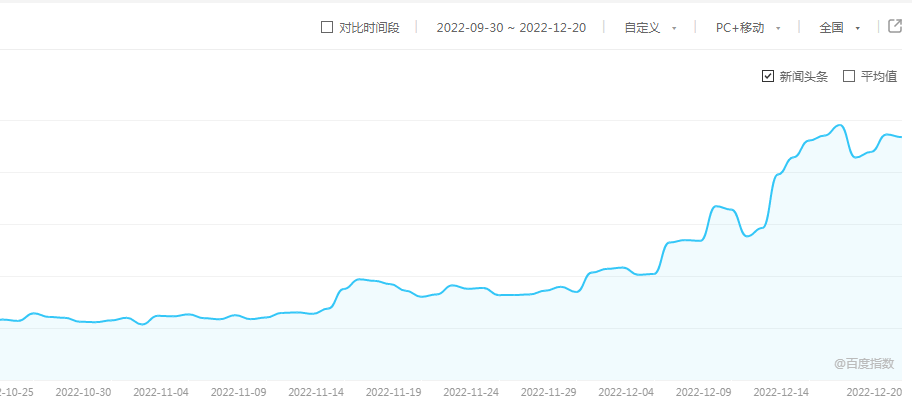Viewport: 912px width, 405px height.
Task: Click the 2022-12-14 date label on axis
Action: pos(781,392)
